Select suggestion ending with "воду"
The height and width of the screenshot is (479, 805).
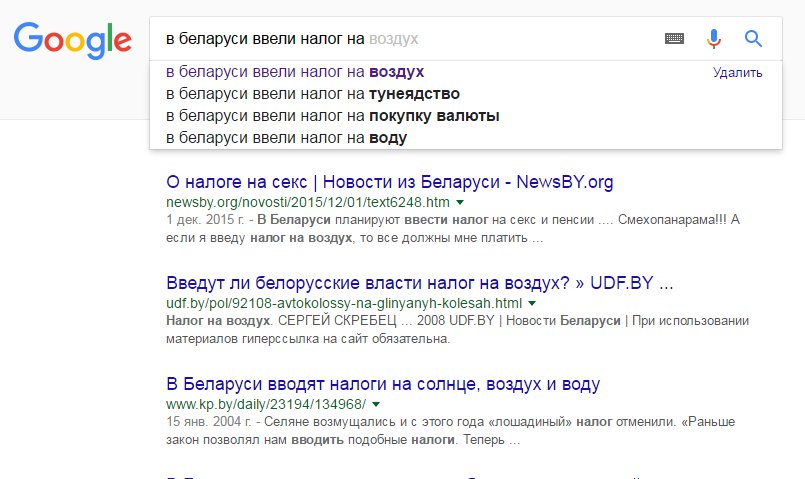[286, 138]
